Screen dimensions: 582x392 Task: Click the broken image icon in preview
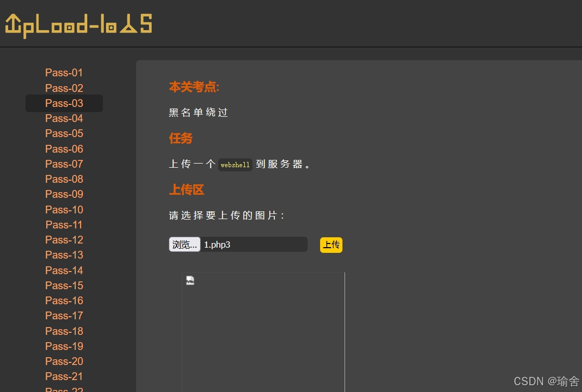[x=190, y=280]
